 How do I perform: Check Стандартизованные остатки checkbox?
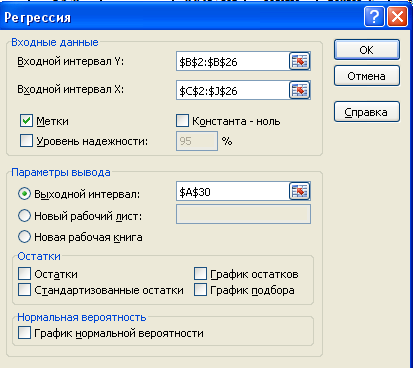[24, 290]
